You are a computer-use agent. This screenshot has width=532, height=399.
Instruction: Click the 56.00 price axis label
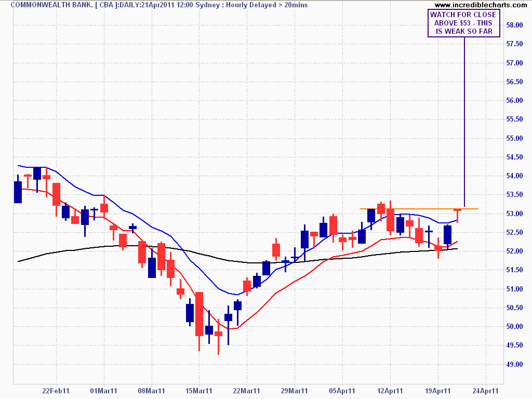point(514,100)
